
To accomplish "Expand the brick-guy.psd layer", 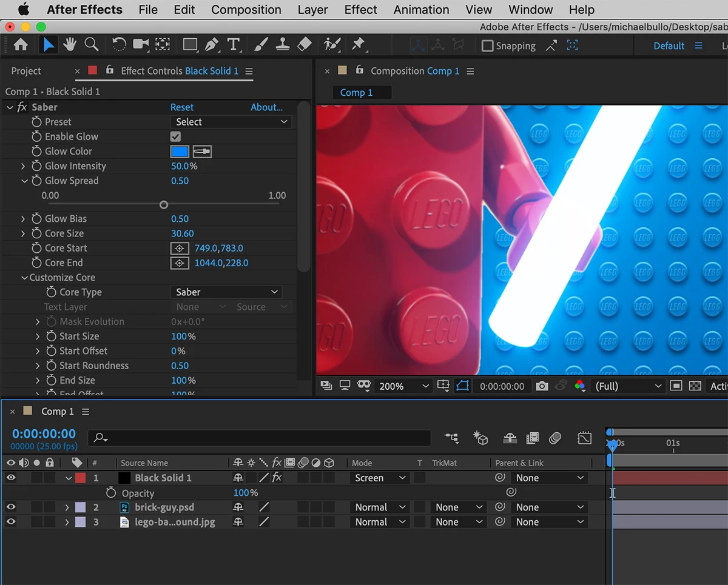I will pyautogui.click(x=67, y=507).
